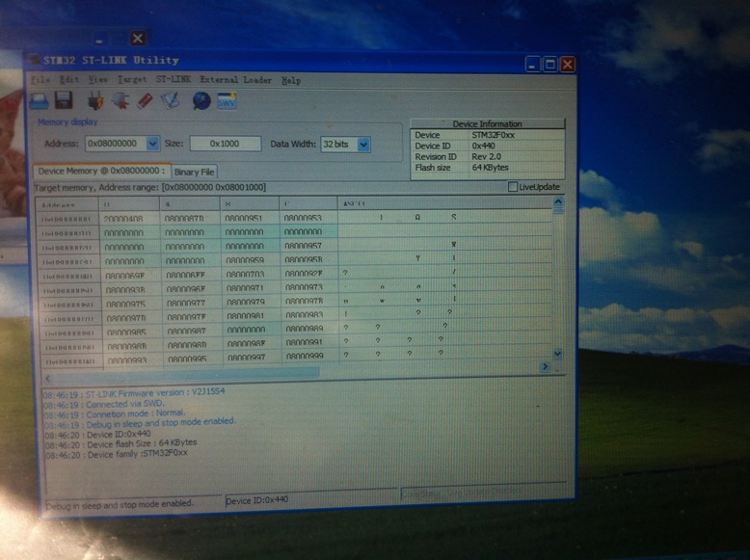Image resolution: width=750 pixels, height=560 pixels.
Task: Open the View menu
Action: [98, 79]
